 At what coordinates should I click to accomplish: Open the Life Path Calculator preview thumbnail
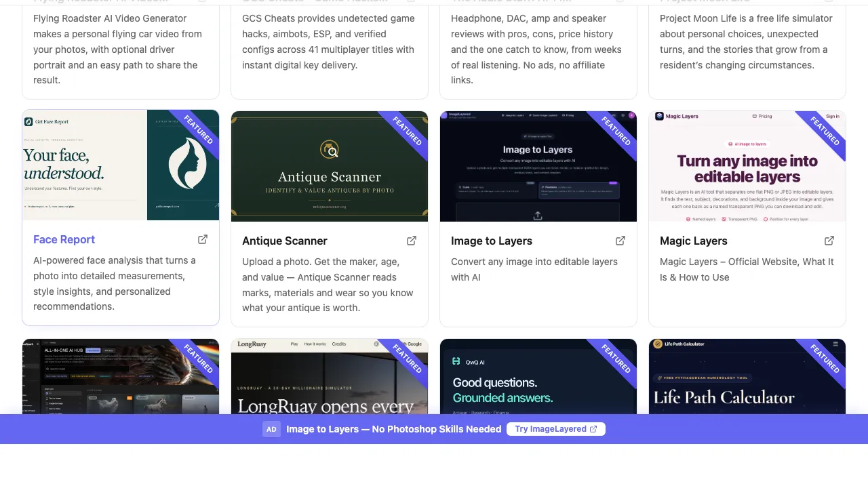[747, 377]
